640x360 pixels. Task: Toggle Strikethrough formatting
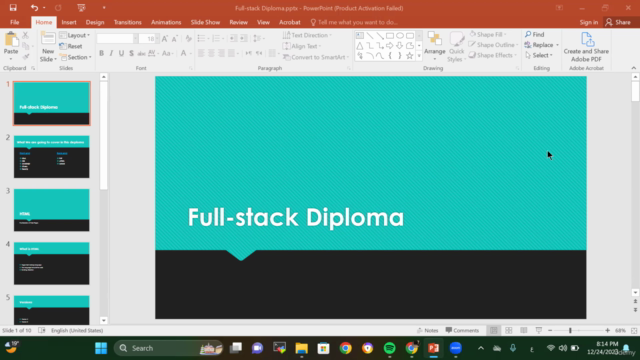click(x=142, y=53)
